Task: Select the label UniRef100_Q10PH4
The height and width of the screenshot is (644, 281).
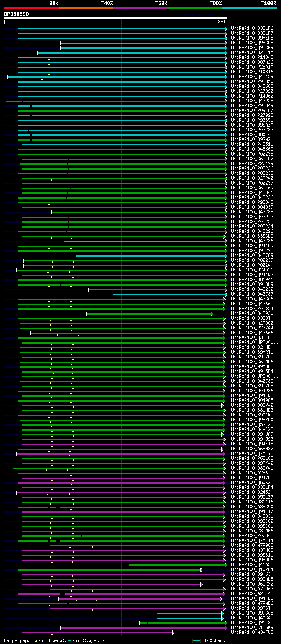Action: click(x=252, y=570)
